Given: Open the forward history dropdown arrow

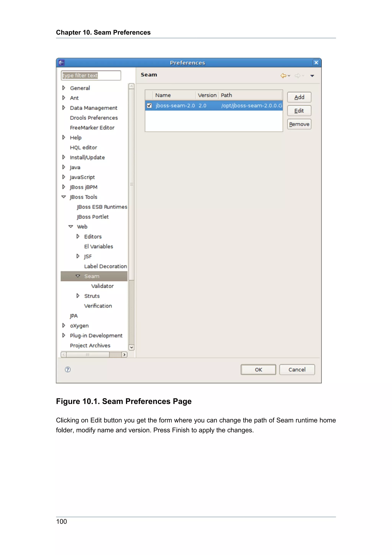Looking at the screenshot, I should pos(303,76).
